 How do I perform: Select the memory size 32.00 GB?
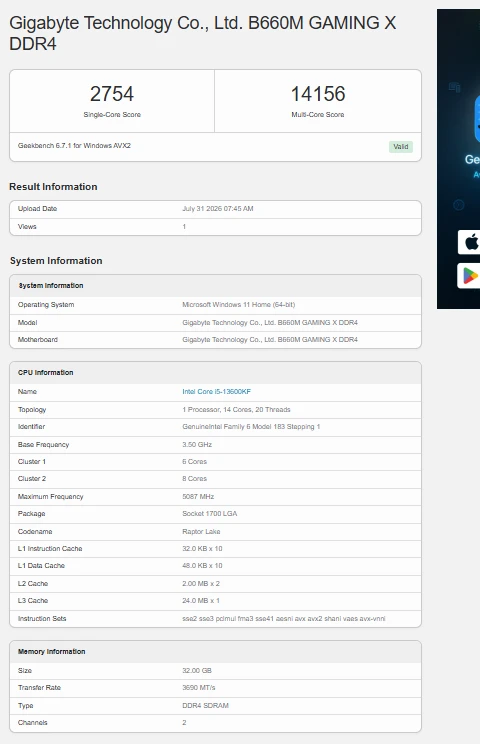pos(197,671)
